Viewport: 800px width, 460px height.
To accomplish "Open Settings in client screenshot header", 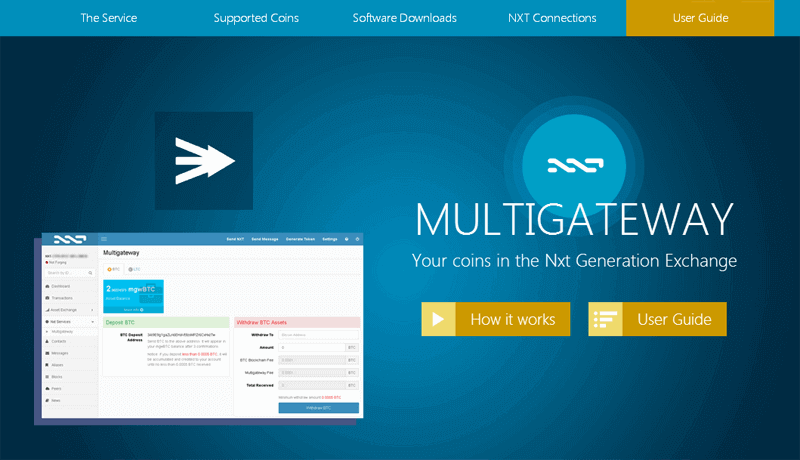I will pos(330,239).
